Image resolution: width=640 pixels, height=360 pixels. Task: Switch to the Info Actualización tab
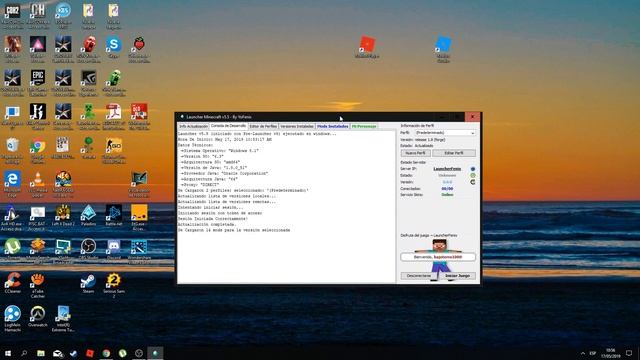click(193, 127)
